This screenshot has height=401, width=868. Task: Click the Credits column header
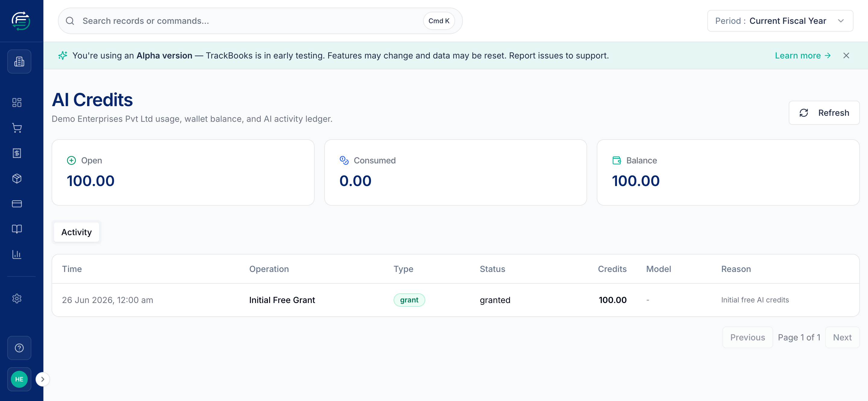pyautogui.click(x=612, y=269)
